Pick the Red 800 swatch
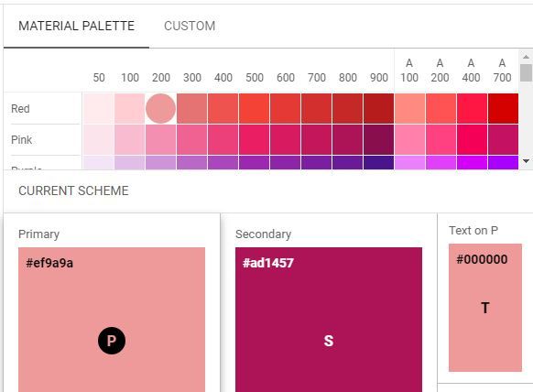Image resolution: width=533 pixels, height=392 pixels. (x=347, y=108)
